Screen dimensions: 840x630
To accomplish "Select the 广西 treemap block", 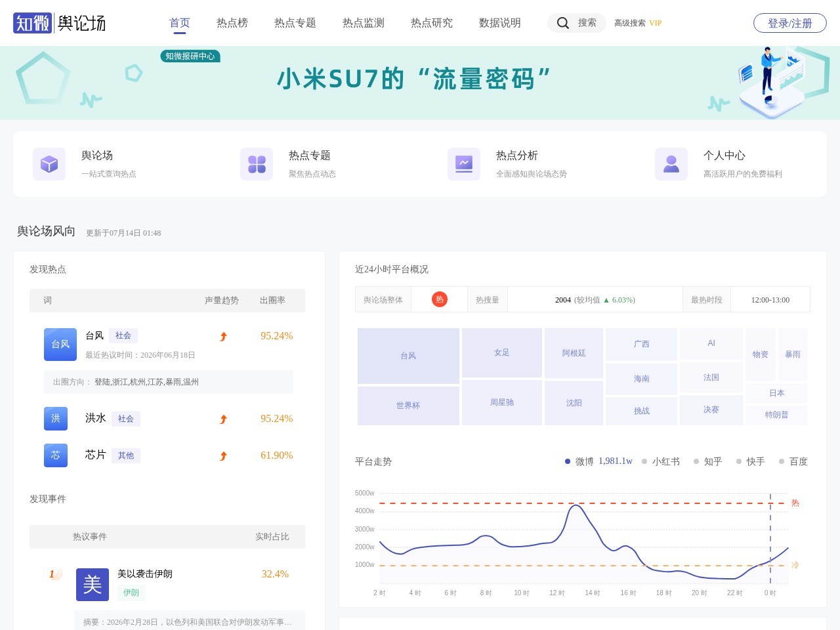I will click(642, 344).
